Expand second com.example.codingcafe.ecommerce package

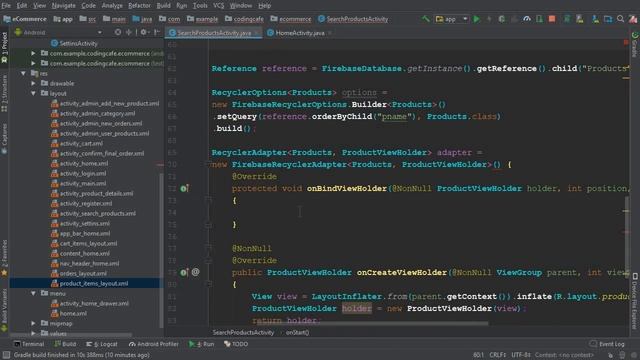click(x=33, y=63)
